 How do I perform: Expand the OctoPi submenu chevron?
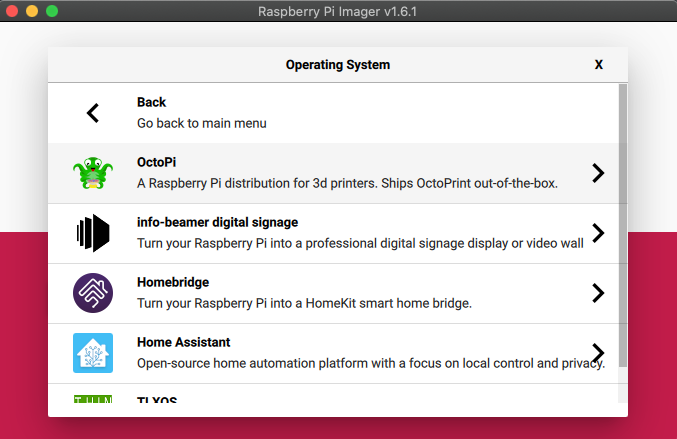(x=598, y=173)
